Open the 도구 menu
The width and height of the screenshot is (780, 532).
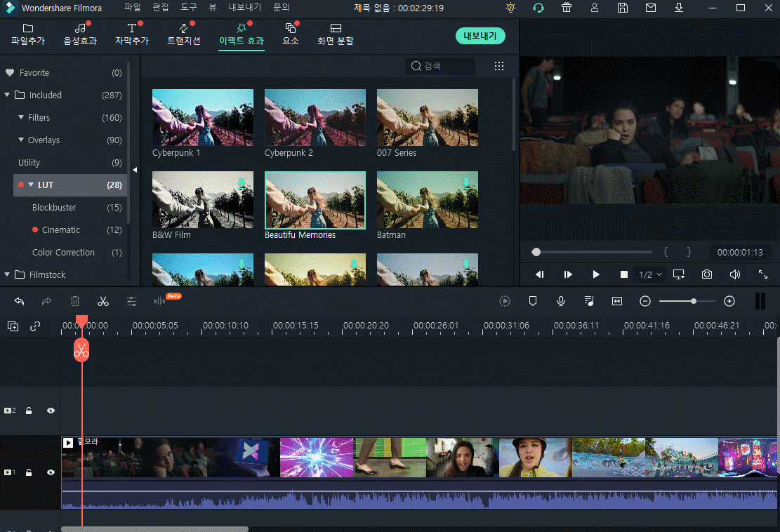[x=189, y=8]
